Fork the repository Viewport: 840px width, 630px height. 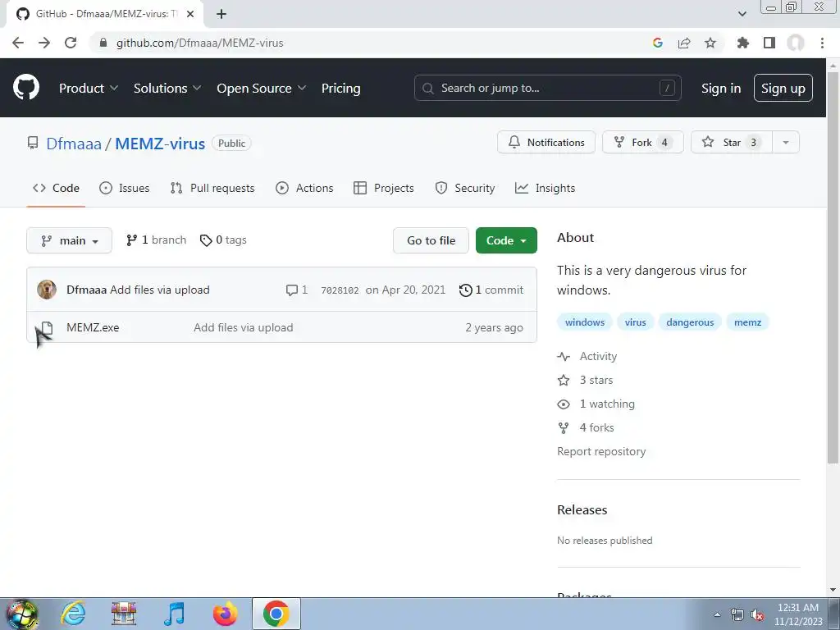[x=643, y=143]
